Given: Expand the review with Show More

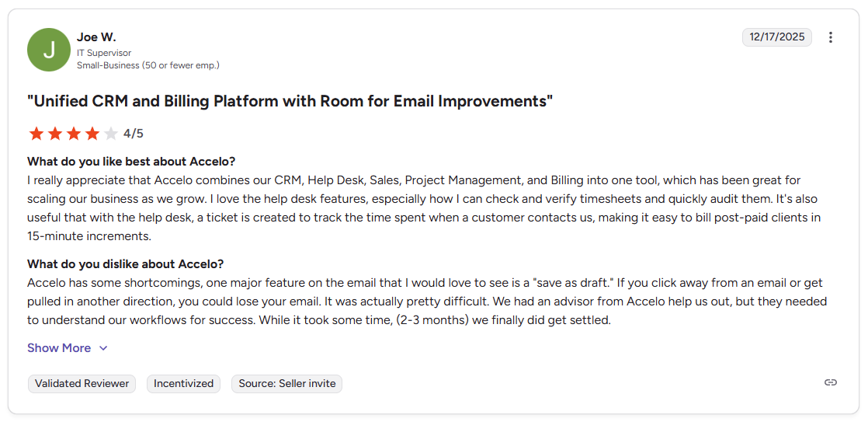Looking at the screenshot, I should [x=59, y=348].
